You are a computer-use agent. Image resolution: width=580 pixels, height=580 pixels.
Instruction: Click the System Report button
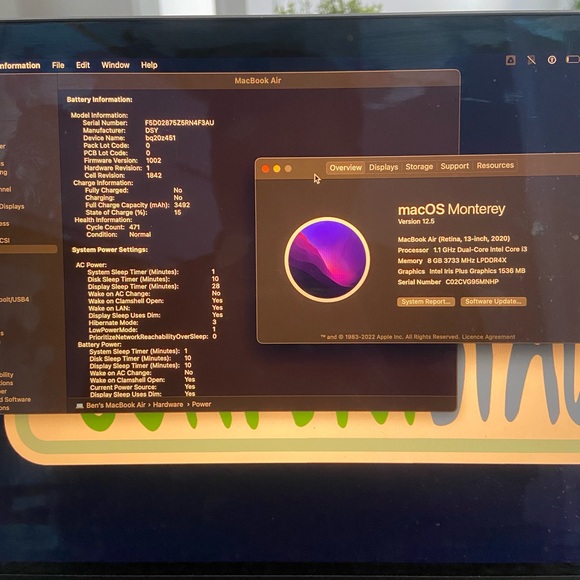point(426,302)
